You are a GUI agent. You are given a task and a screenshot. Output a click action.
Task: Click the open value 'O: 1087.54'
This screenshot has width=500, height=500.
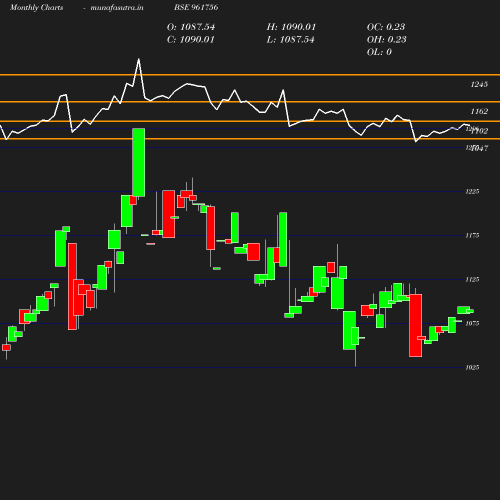pyautogui.click(x=191, y=27)
